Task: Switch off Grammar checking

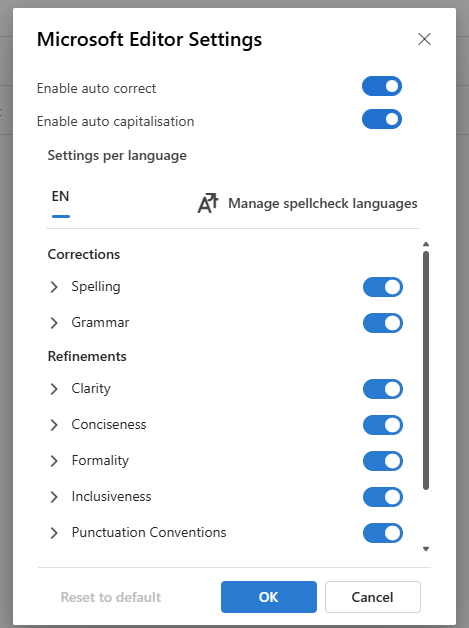Action: [x=382, y=323]
